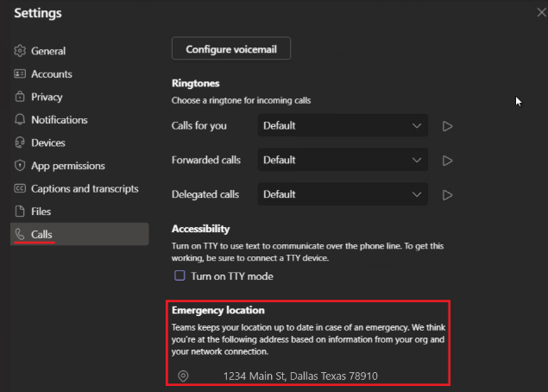The image size is (548, 392).
Task: Click the address 1234 Main St, Dallas Texas 78910
Action: coord(300,376)
